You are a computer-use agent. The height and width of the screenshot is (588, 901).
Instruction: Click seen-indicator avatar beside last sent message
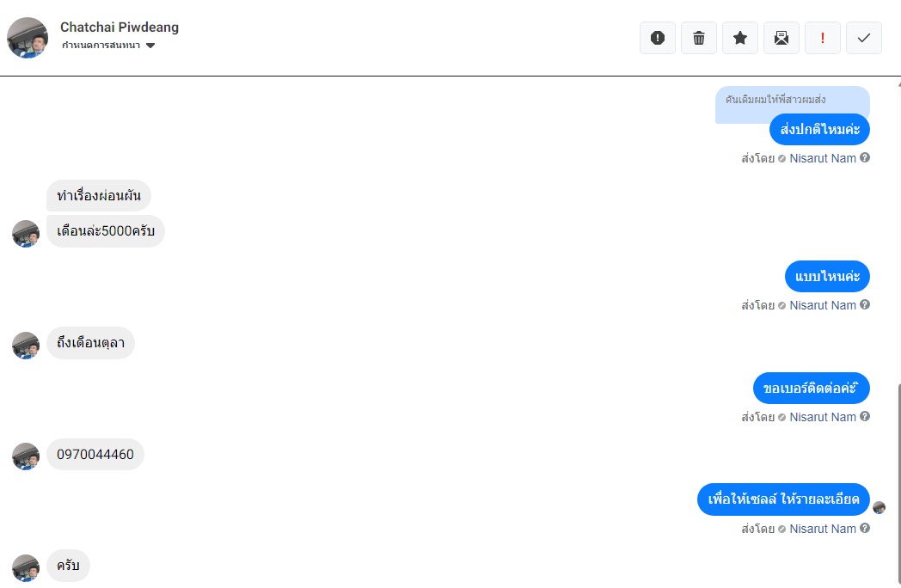pos(879,508)
